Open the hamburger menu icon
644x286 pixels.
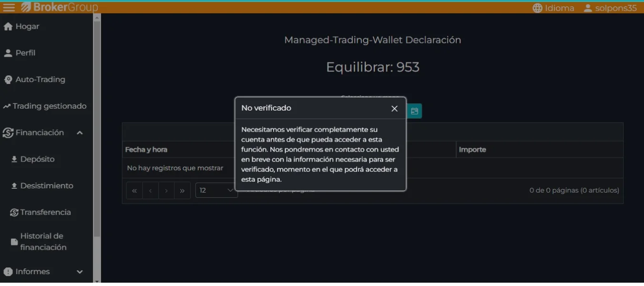pyautogui.click(x=9, y=7)
